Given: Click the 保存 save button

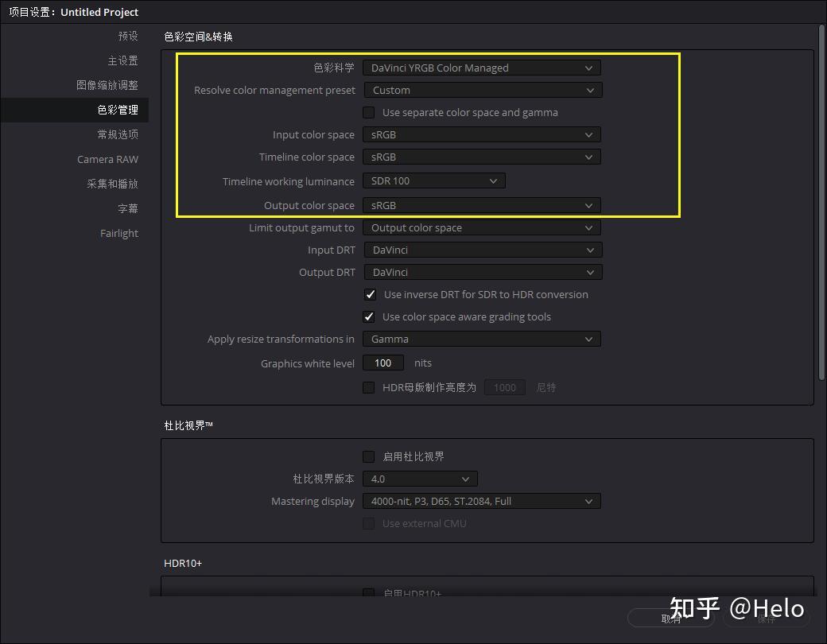Looking at the screenshot, I should pyautogui.click(x=765, y=618).
